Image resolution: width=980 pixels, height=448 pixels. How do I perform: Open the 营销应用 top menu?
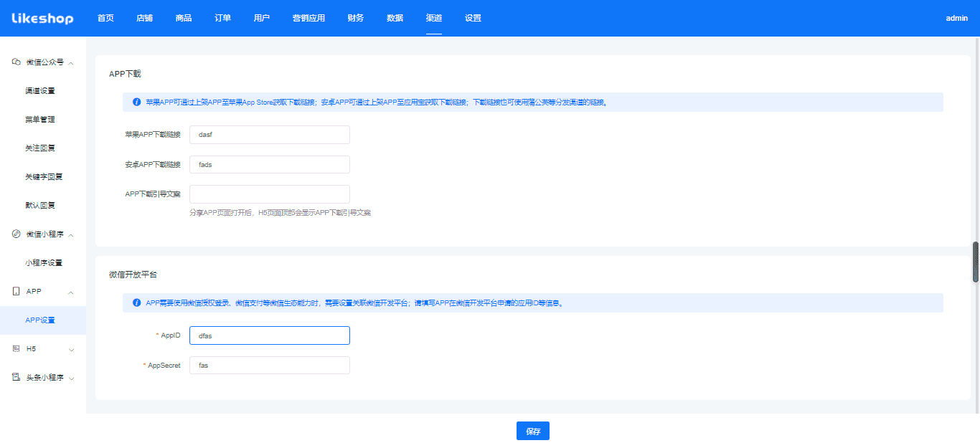point(308,18)
